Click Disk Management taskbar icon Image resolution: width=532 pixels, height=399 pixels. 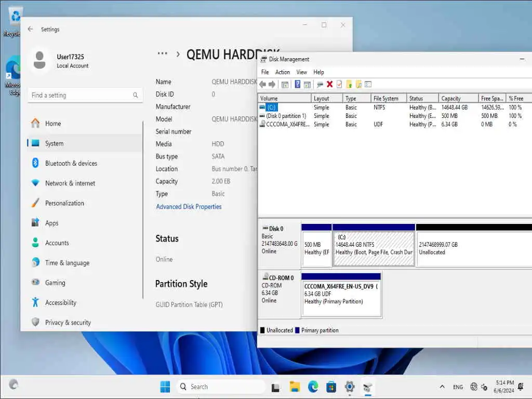pos(368,387)
